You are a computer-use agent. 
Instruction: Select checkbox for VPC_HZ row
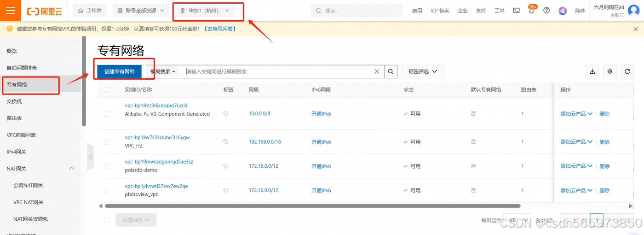click(106, 142)
